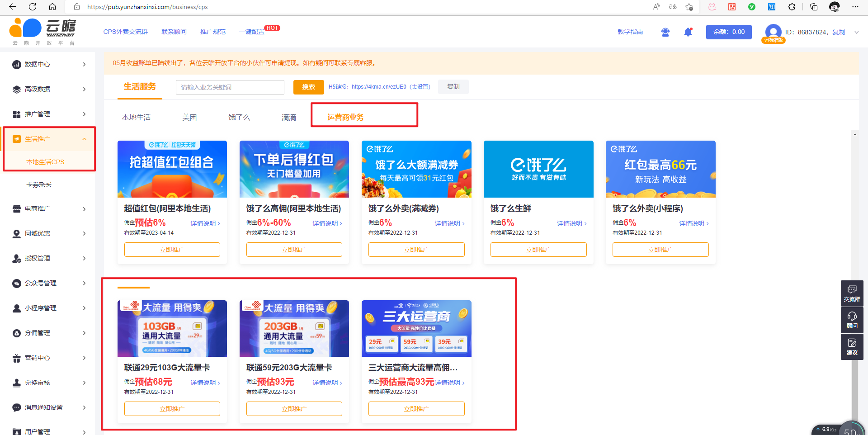
Task: Open the account dropdown arrow
Action: coord(856,32)
